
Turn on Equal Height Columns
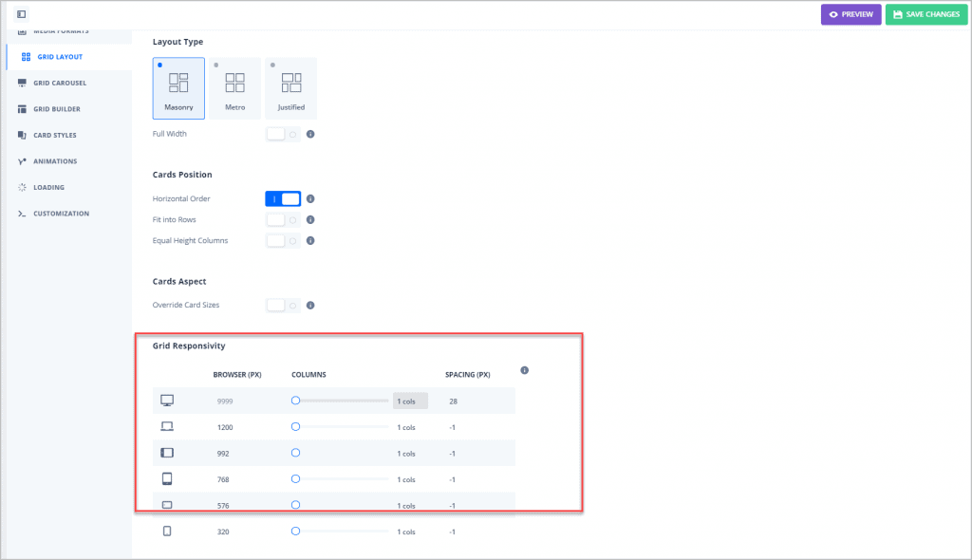click(x=283, y=241)
